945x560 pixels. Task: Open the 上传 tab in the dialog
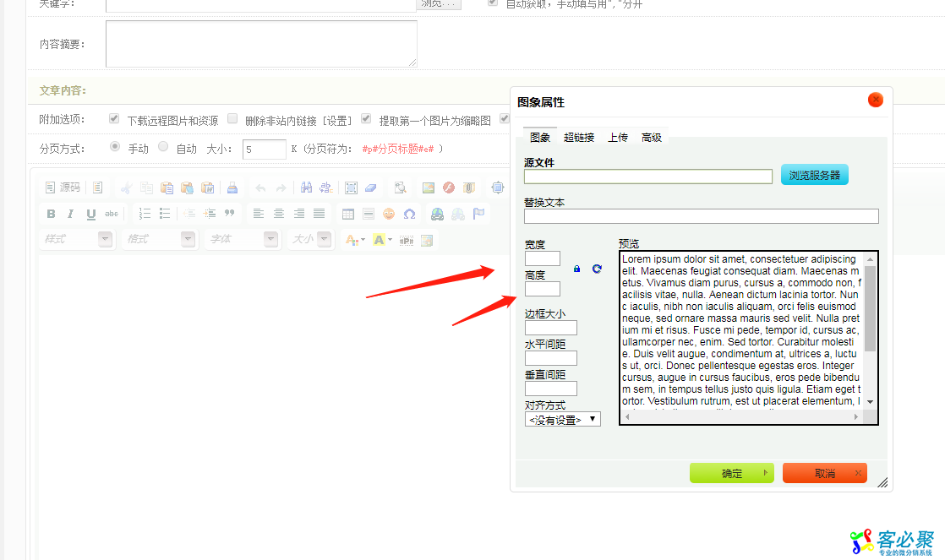click(x=618, y=138)
